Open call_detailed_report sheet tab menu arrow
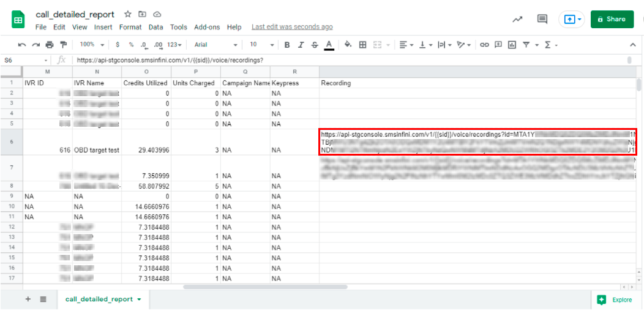 [140, 300]
